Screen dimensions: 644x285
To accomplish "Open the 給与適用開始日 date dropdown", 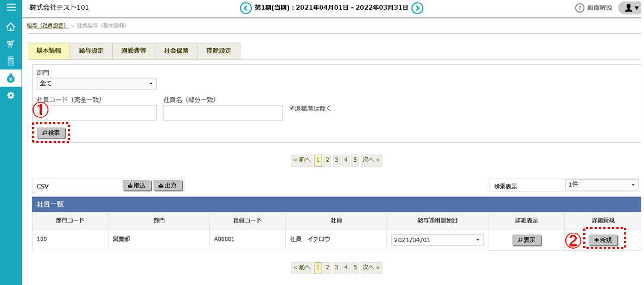I will 437,240.
